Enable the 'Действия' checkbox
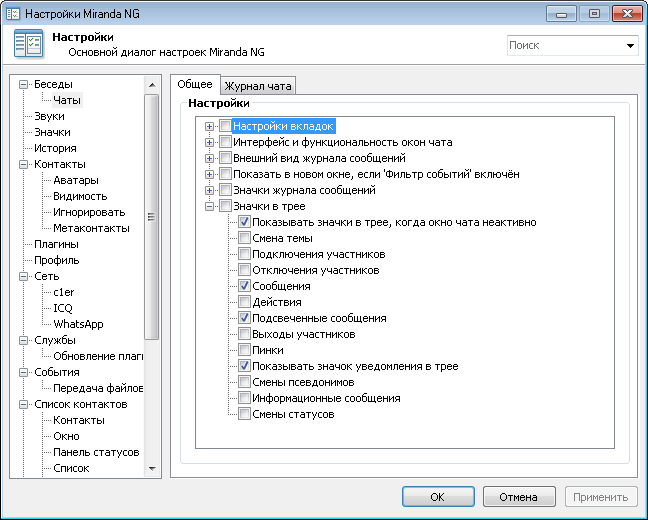This screenshot has width=648, height=520. [x=244, y=302]
